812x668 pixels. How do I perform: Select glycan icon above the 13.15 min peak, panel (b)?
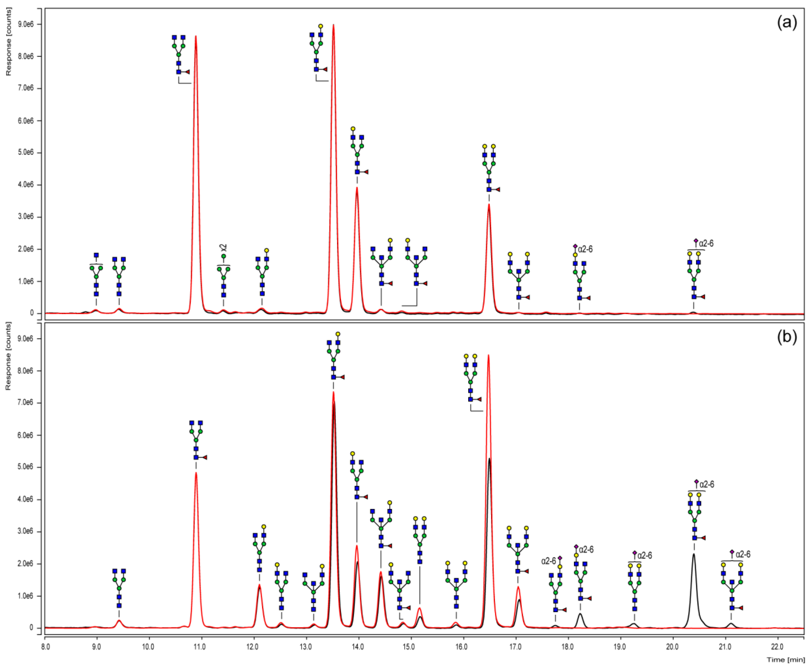(313, 588)
